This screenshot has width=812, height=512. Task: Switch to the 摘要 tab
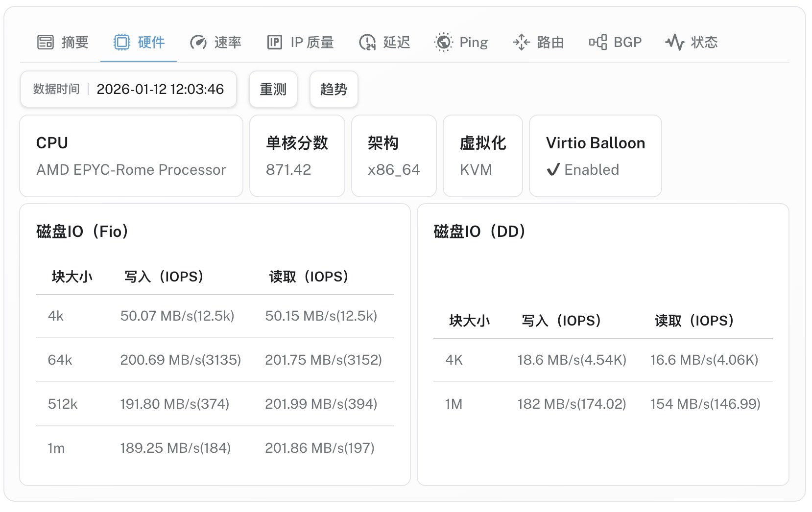[x=74, y=42]
